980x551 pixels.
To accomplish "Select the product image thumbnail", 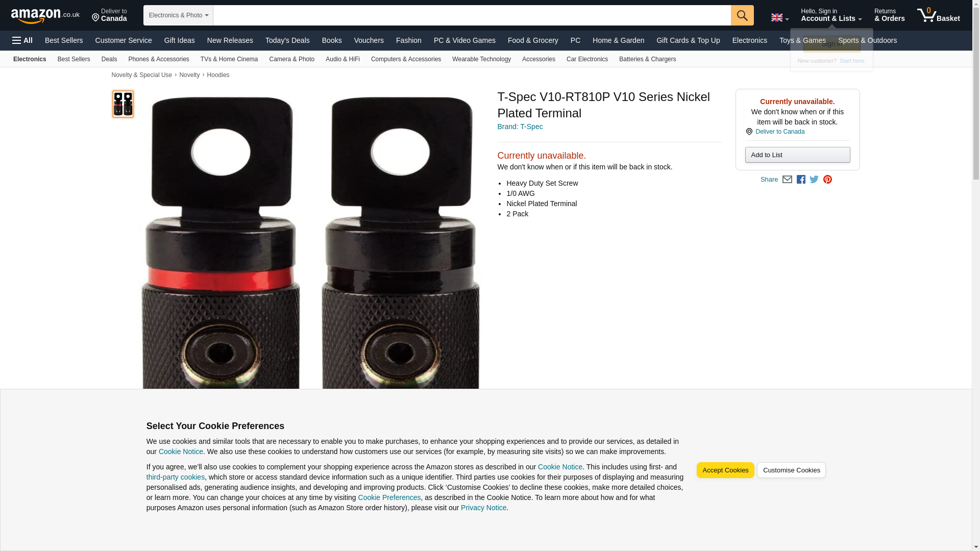I will (123, 104).
